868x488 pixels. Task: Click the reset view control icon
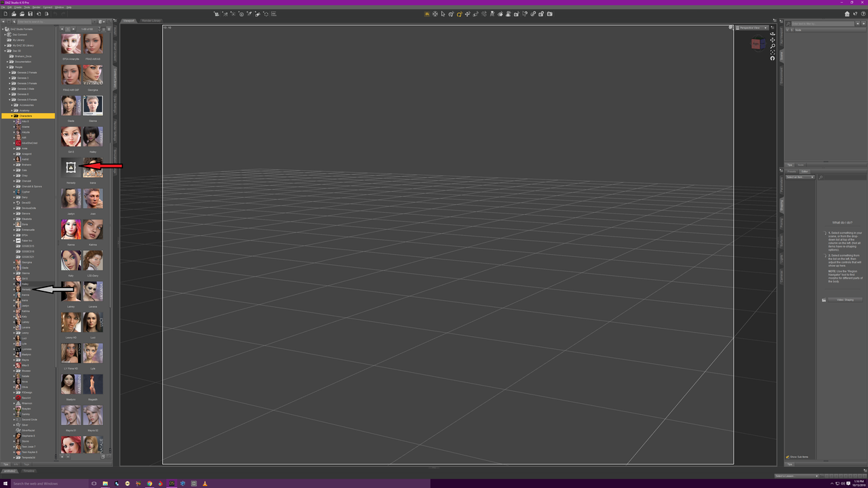coord(772,58)
